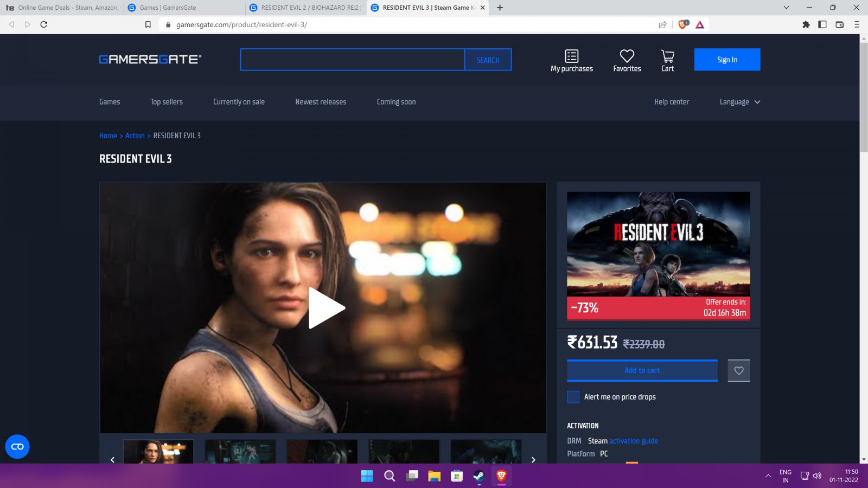Image resolution: width=868 pixels, height=488 pixels.
Task: Open Help center menu item
Action: tap(672, 102)
